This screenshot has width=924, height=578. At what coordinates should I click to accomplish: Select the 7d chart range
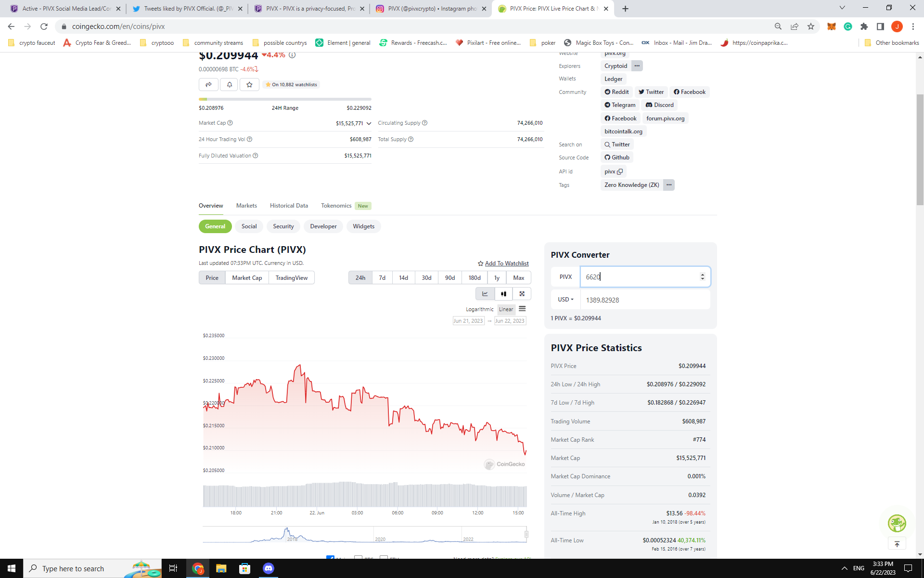(382, 278)
